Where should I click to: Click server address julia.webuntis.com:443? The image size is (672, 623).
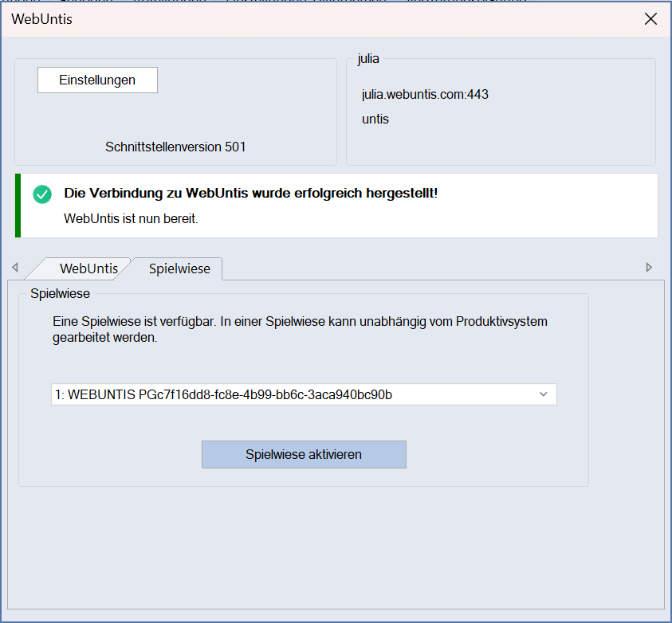tap(425, 94)
